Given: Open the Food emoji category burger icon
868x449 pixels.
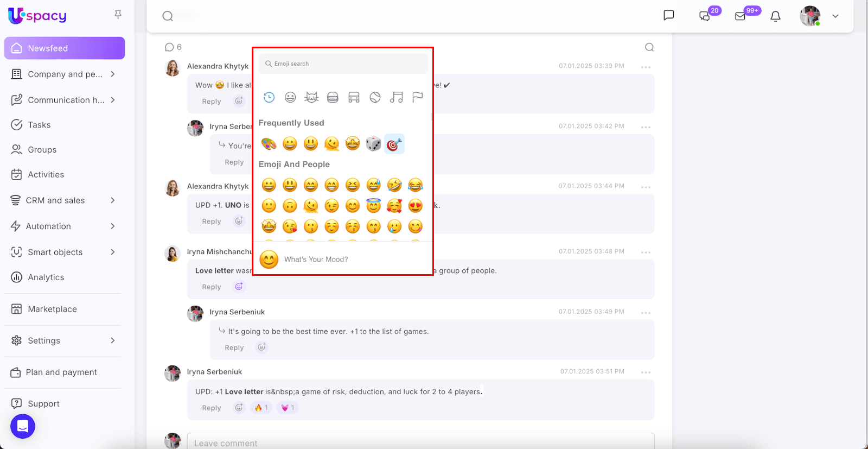Looking at the screenshot, I should (x=333, y=97).
